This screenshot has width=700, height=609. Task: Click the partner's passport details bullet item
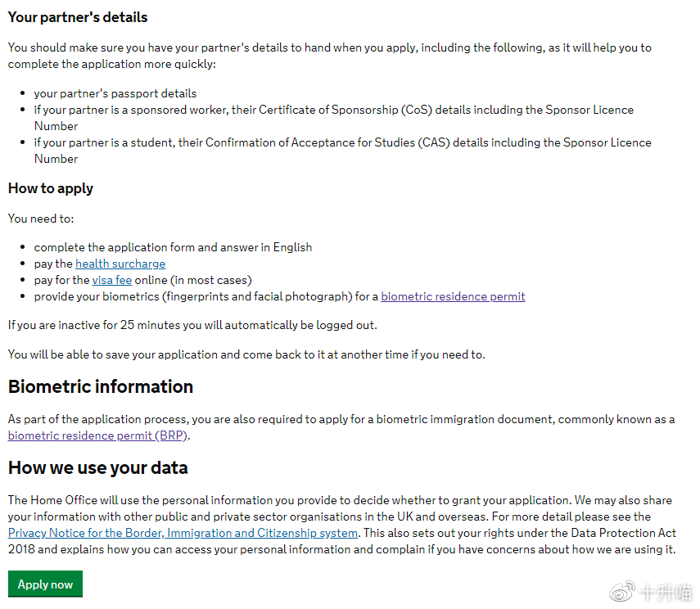click(115, 93)
